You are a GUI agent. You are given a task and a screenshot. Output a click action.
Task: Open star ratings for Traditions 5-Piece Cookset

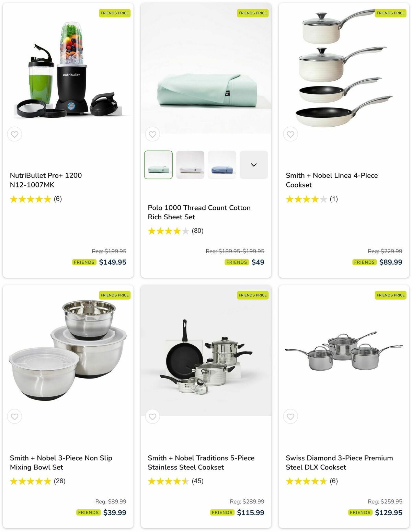[x=175, y=481]
